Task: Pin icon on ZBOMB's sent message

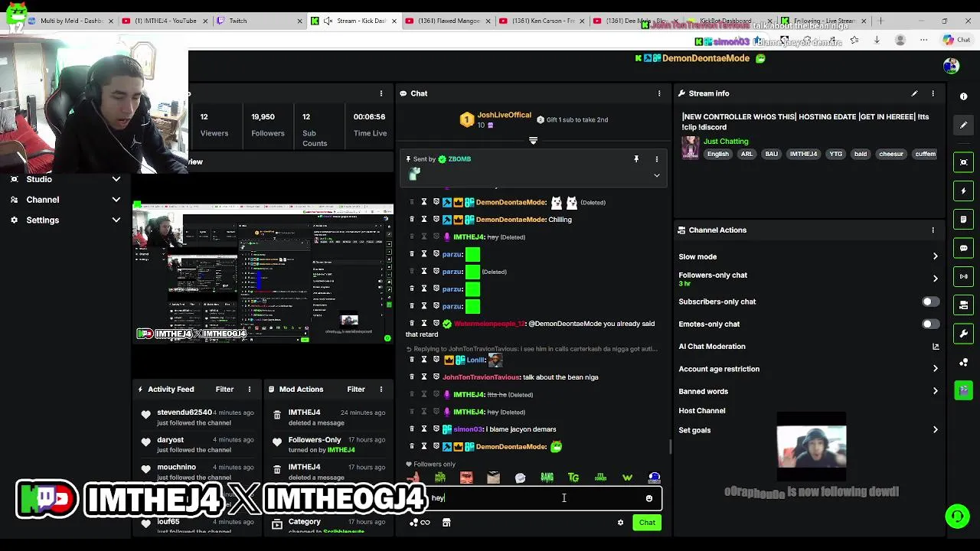Action: (636, 159)
